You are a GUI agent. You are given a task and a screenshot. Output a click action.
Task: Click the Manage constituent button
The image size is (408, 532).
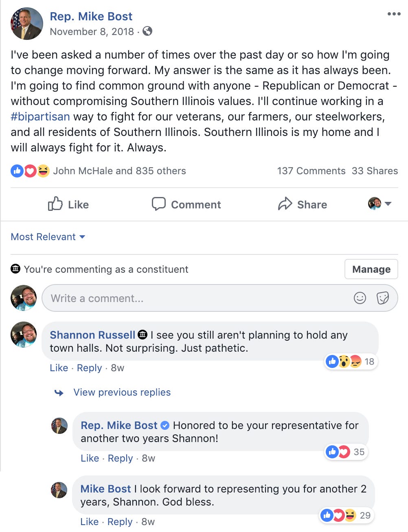tap(371, 269)
